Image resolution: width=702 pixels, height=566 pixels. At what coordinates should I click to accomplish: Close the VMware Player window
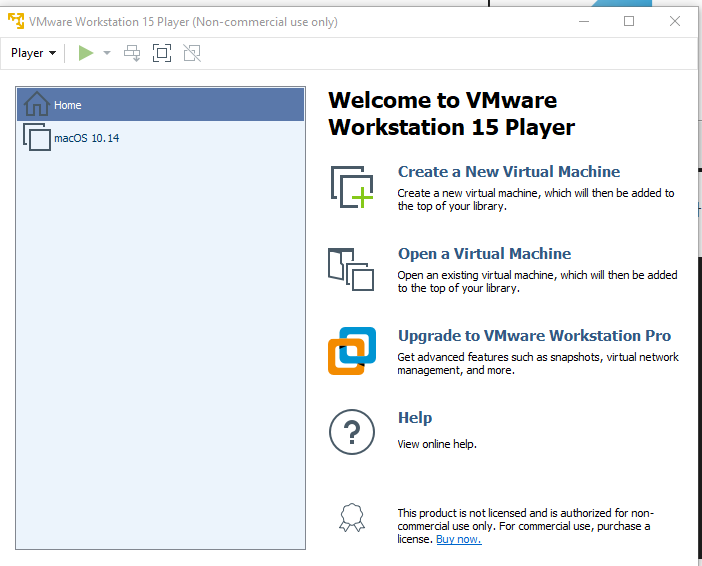point(675,21)
